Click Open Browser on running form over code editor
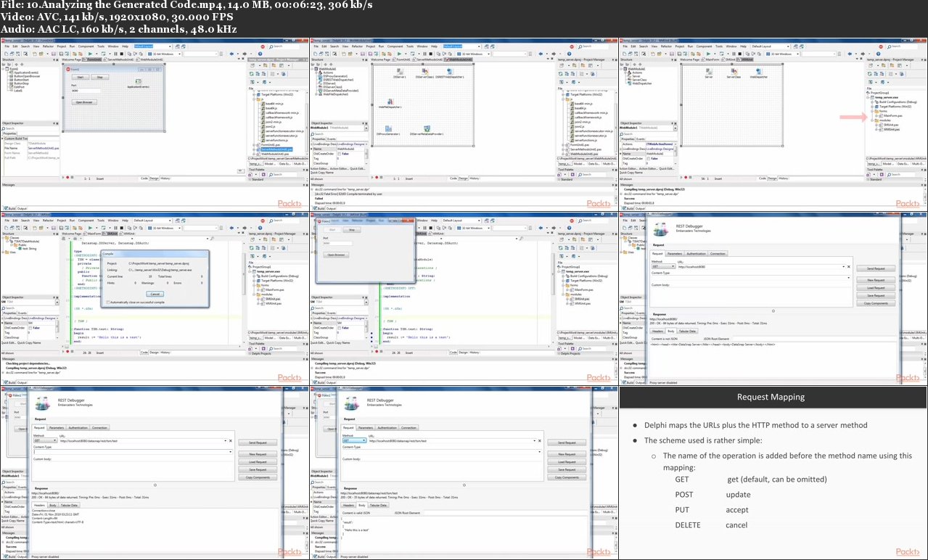This screenshot has width=928, height=560. click(x=335, y=255)
